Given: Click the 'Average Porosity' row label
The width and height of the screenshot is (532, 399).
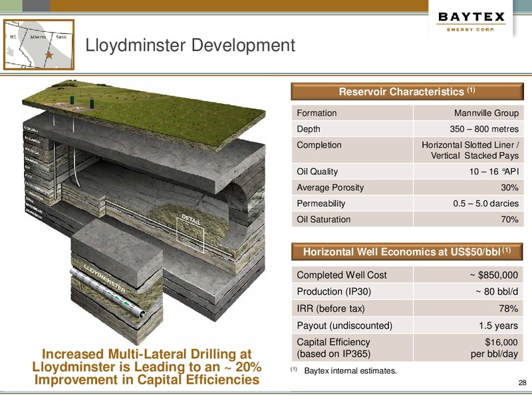Looking at the screenshot, I should click(x=330, y=188).
